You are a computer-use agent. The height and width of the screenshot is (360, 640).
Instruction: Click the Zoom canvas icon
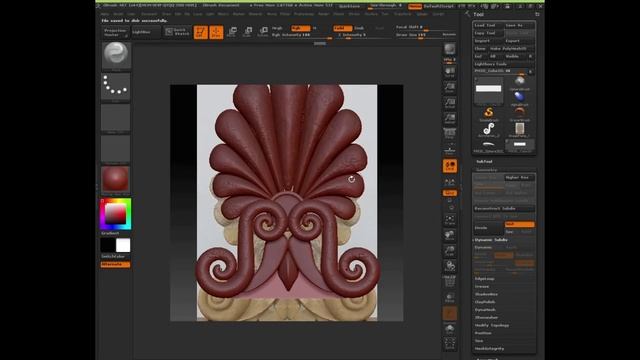coord(450,87)
